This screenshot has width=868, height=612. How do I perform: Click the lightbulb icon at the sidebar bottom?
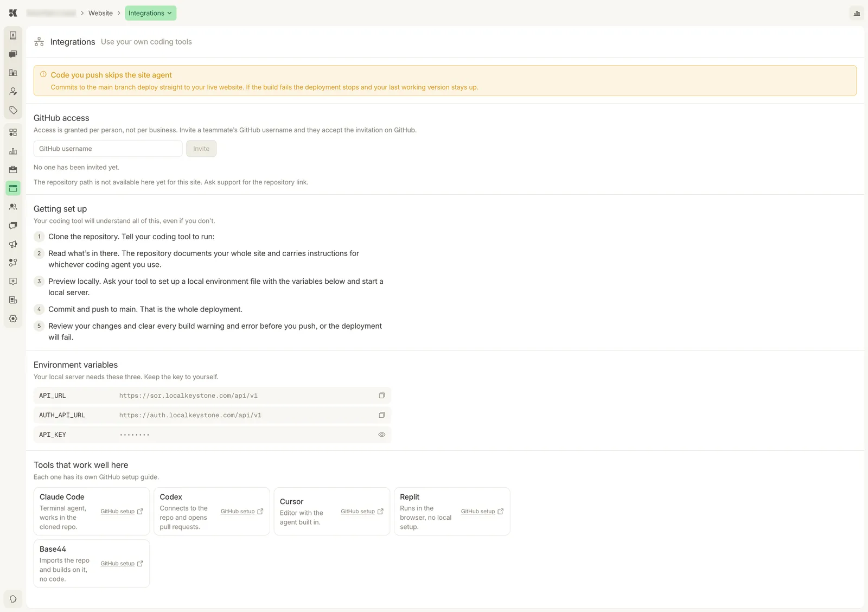click(13, 599)
